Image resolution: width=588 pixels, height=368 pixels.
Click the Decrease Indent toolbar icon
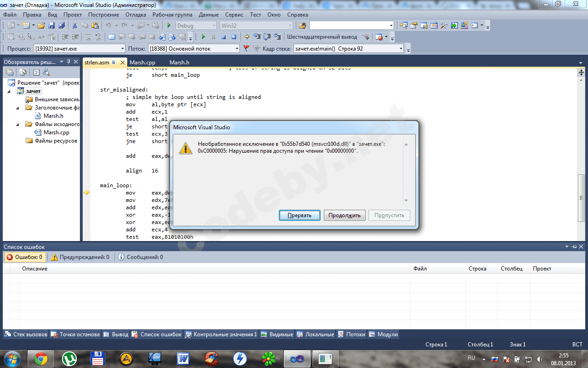[65, 37]
